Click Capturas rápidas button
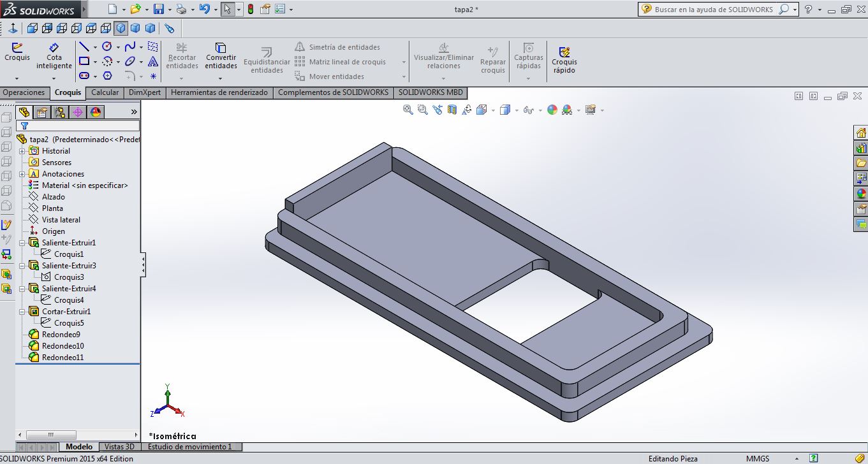This screenshot has height=464, width=868. [x=528, y=56]
